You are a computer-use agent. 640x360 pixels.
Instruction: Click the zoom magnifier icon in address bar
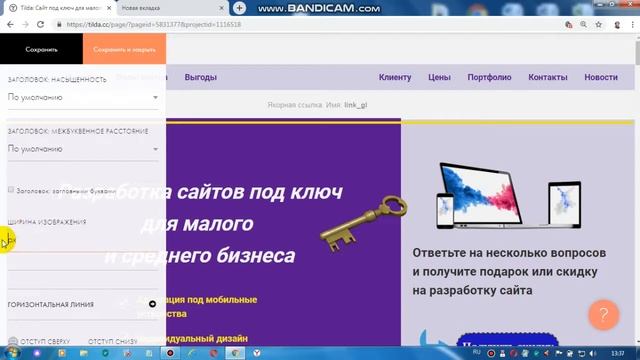point(584,24)
